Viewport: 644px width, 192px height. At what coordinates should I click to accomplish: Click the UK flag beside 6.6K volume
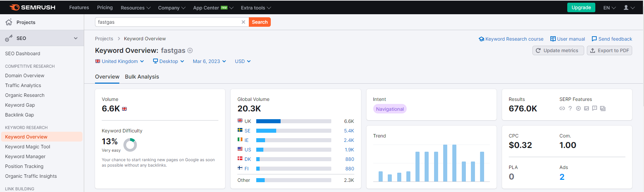124,109
